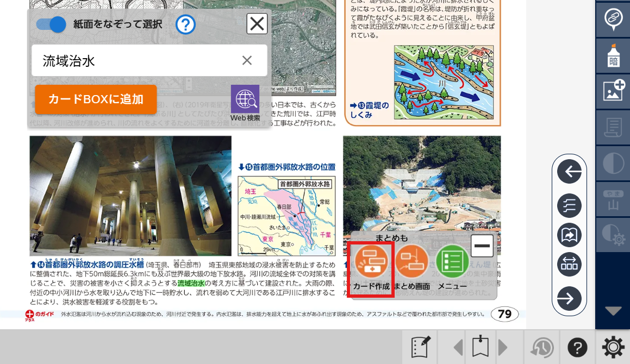
Task: Open the blue help question mark in selection panel
Action: (x=185, y=24)
